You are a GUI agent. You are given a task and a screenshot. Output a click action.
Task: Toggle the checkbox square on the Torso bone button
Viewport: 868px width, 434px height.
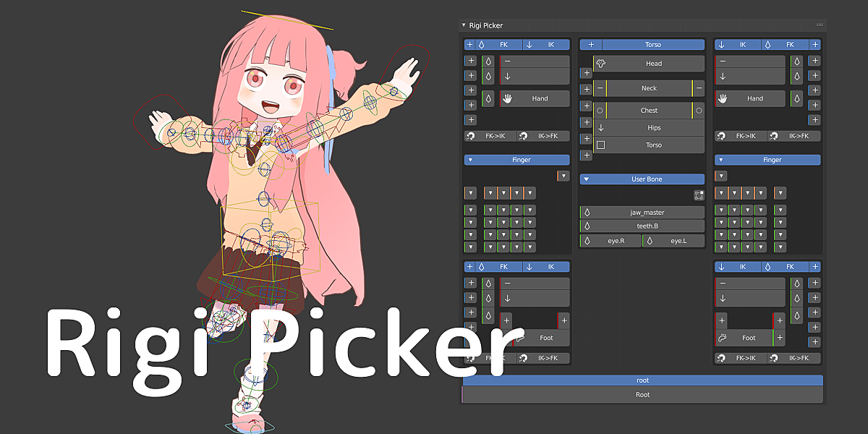[x=600, y=144]
